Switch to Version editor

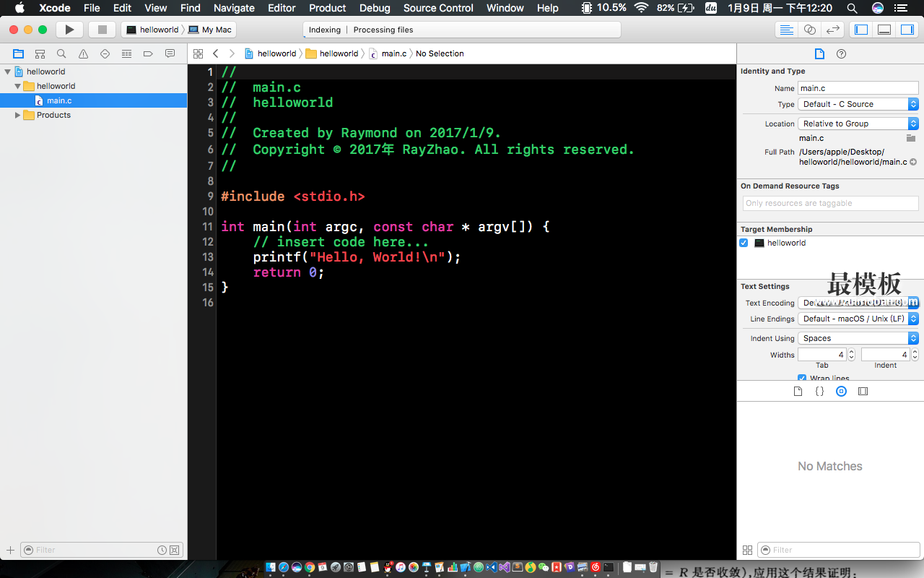833,30
